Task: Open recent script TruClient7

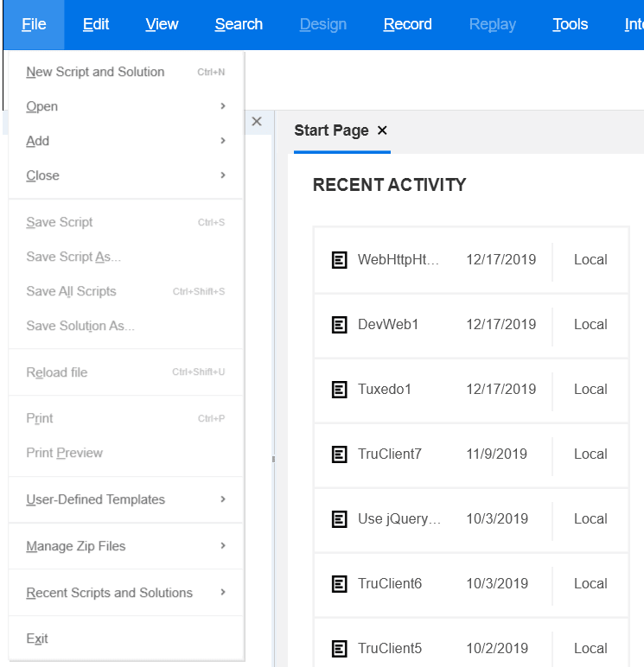Action: (390, 454)
